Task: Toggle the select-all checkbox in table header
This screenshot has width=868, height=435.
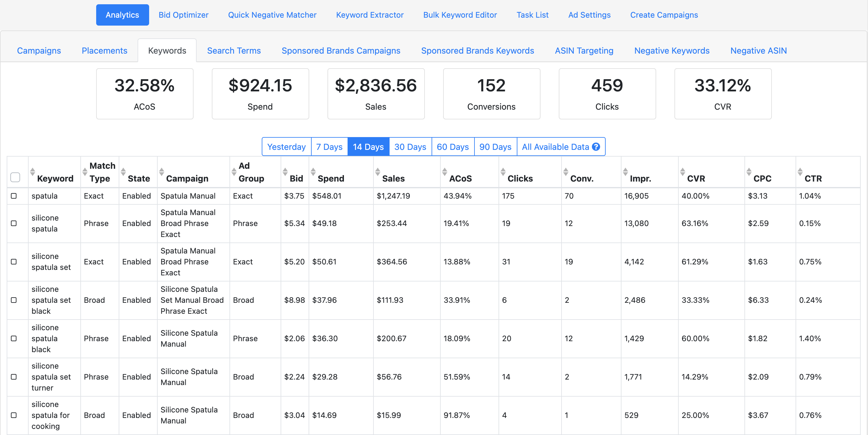Action: coord(15,177)
